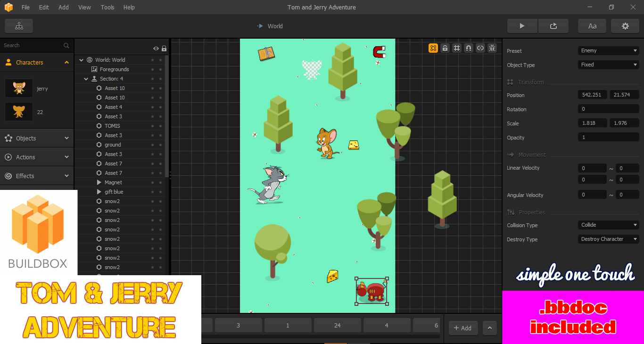This screenshot has width=644, height=344.
Task: Open the Edit menu
Action: pyautogui.click(x=44, y=7)
